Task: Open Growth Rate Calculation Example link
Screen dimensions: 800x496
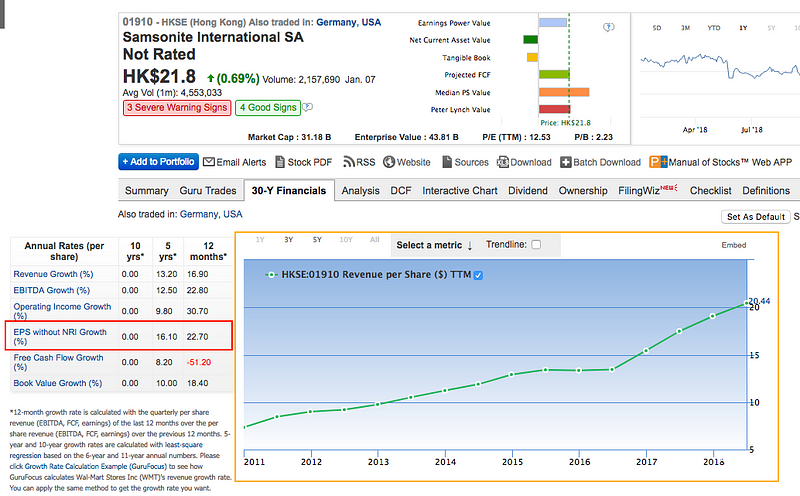Action: click(x=95, y=466)
